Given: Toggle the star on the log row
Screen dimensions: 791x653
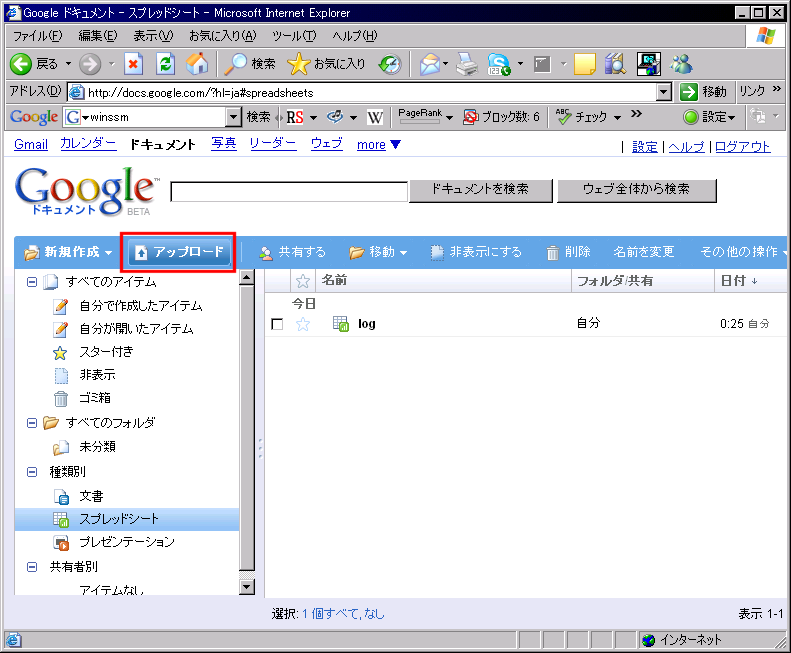Looking at the screenshot, I should click(x=303, y=324).
